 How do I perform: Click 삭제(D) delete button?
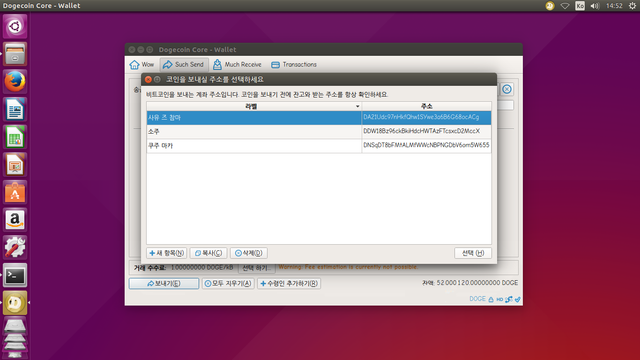click(x=249, y=253)
